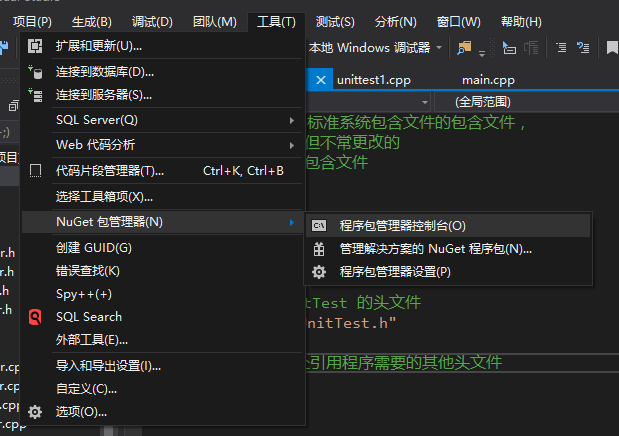The height and width of the screenshot is (436, 619).
Task: Open the 调试(D) menu
Action: [152, 22]
